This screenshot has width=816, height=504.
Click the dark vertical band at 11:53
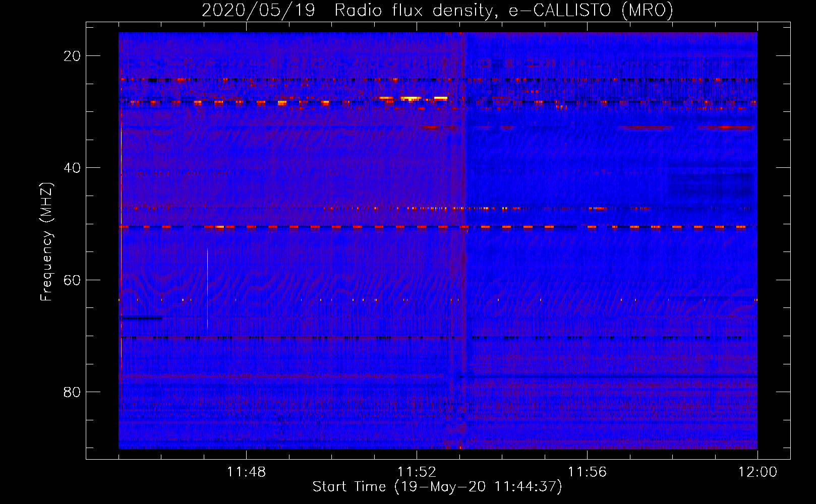(463, 240)
